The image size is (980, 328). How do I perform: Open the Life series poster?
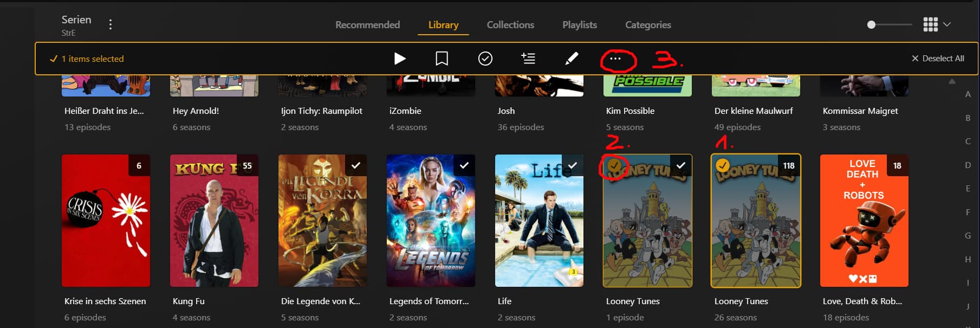(539, 221)
